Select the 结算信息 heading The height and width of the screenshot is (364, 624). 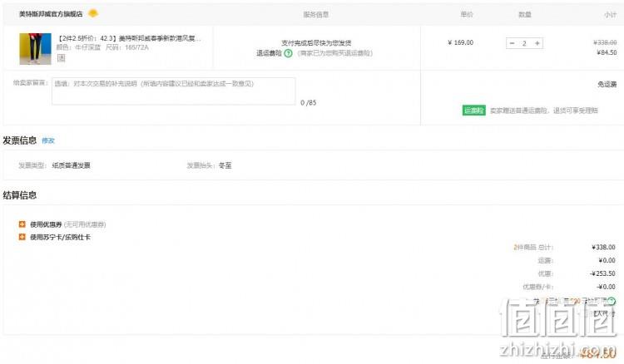pyautogui.click(x=19, y=195)
